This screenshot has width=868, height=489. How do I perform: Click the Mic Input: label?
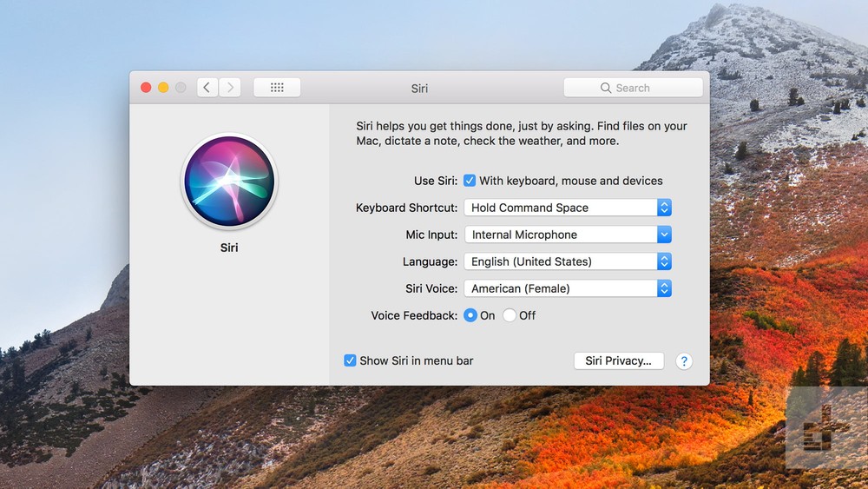coord(431,235)
